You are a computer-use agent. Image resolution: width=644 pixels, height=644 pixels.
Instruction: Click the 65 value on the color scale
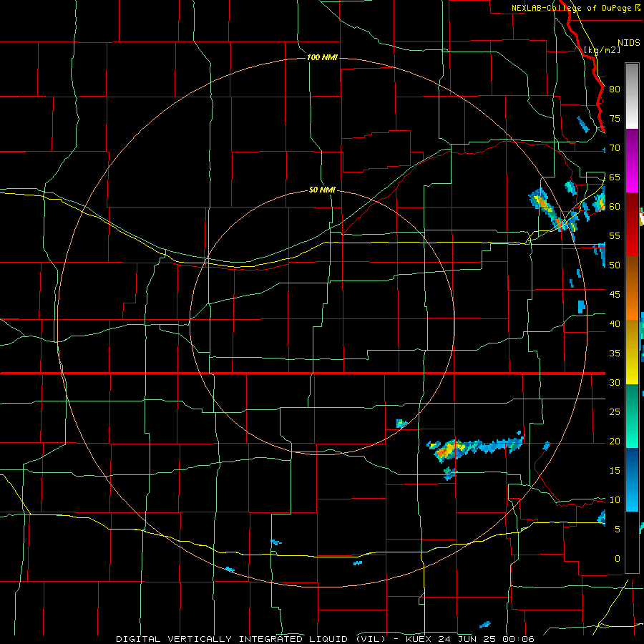(615, 177)
